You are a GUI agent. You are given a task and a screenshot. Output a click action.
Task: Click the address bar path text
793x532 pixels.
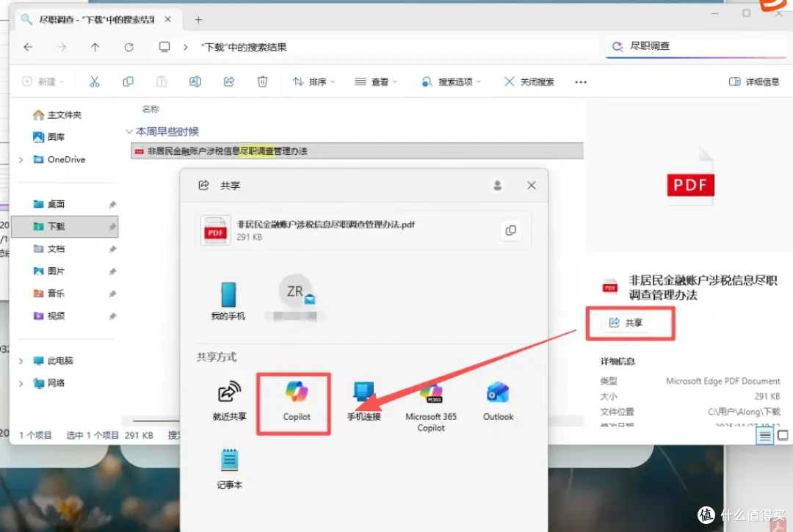tap(244, 47)
